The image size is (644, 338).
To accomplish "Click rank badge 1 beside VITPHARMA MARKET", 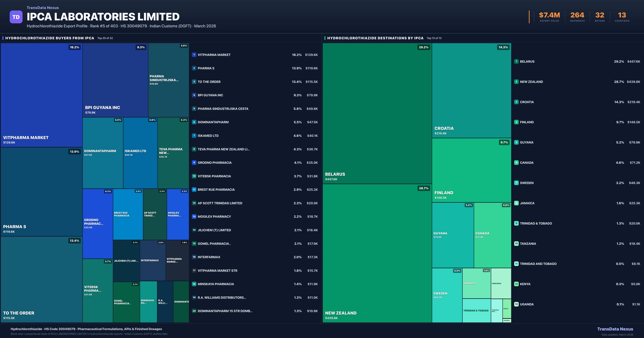I will click(x=194, y=55).
